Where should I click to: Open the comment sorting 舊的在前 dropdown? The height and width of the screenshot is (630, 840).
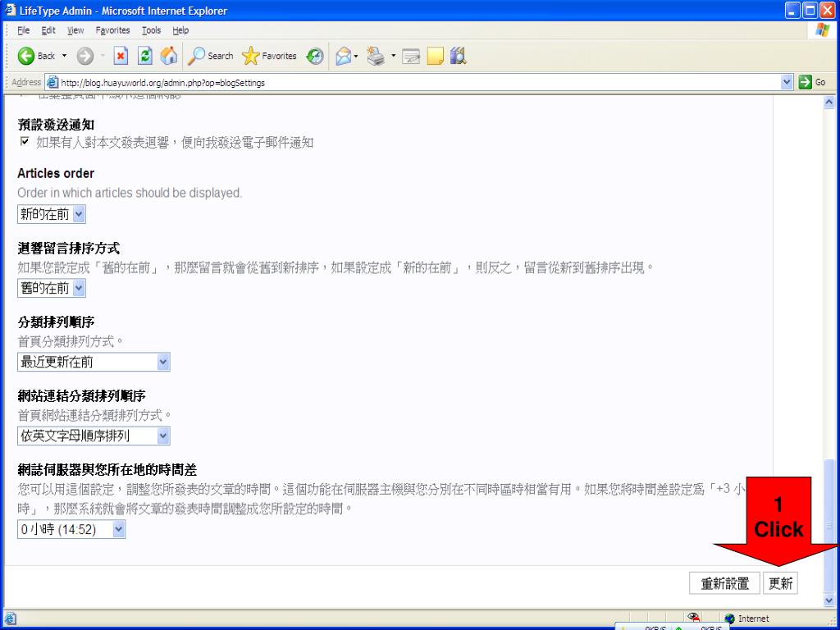(52, 288)
